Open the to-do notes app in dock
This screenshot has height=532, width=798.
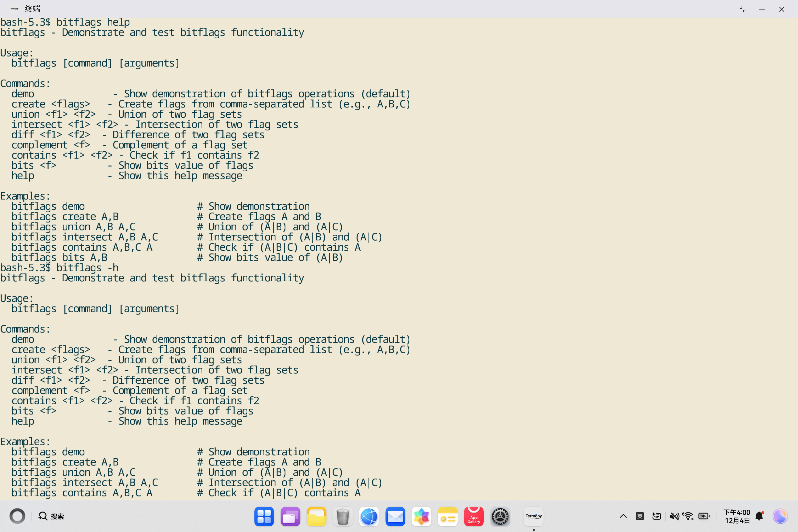pyautogui.click(x=448, y=516)
